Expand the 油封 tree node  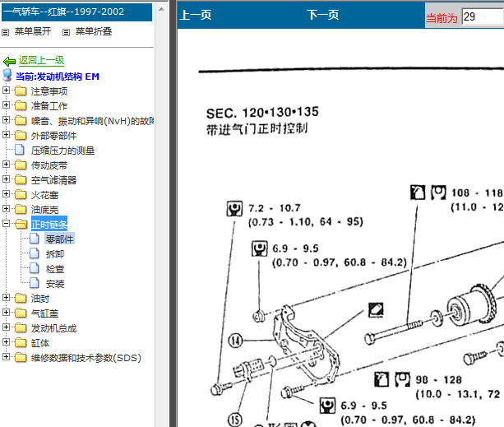coord(6,298)
